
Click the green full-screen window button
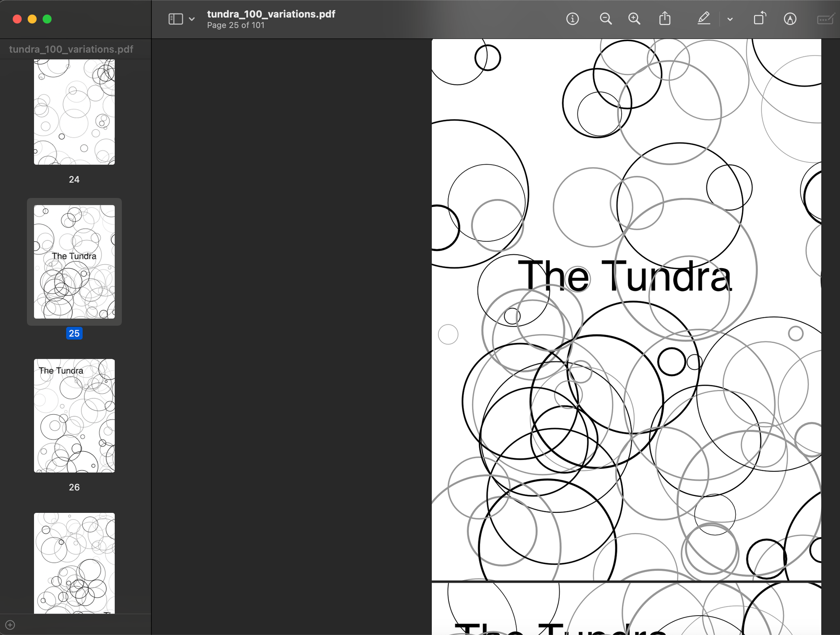pos(47,19)
